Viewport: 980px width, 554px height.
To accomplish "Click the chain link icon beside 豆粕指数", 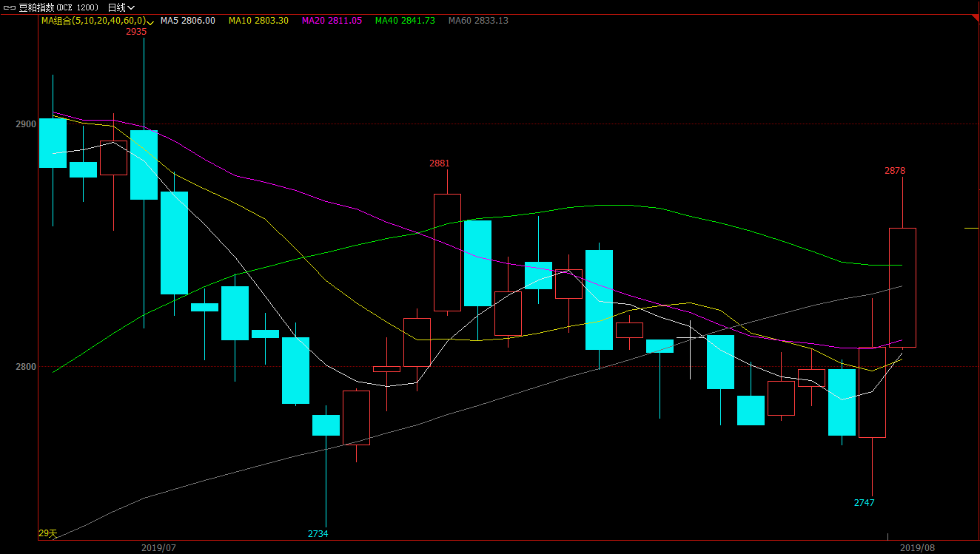I will 10,7.
